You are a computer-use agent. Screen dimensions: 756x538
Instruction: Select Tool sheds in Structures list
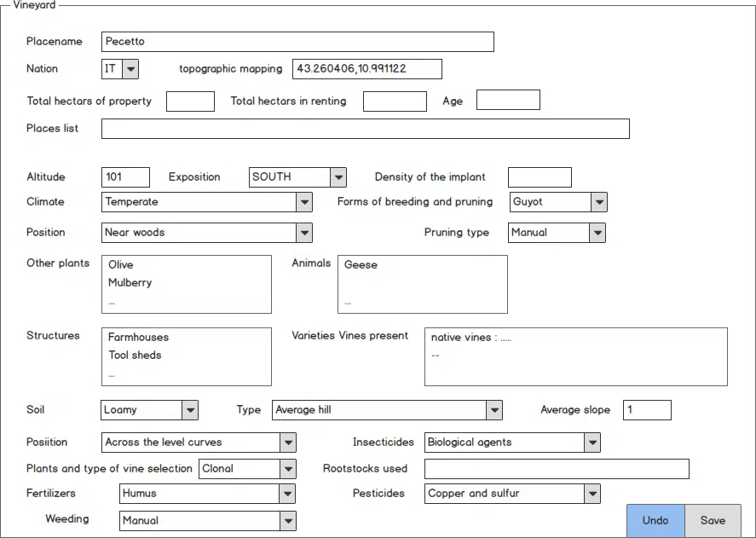pyautogui.click(x=135, y=356)
